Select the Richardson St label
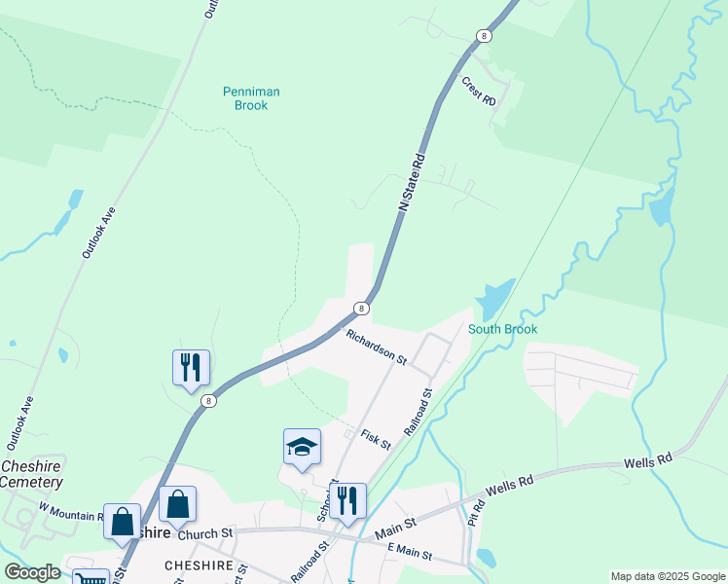 point(376,347)
